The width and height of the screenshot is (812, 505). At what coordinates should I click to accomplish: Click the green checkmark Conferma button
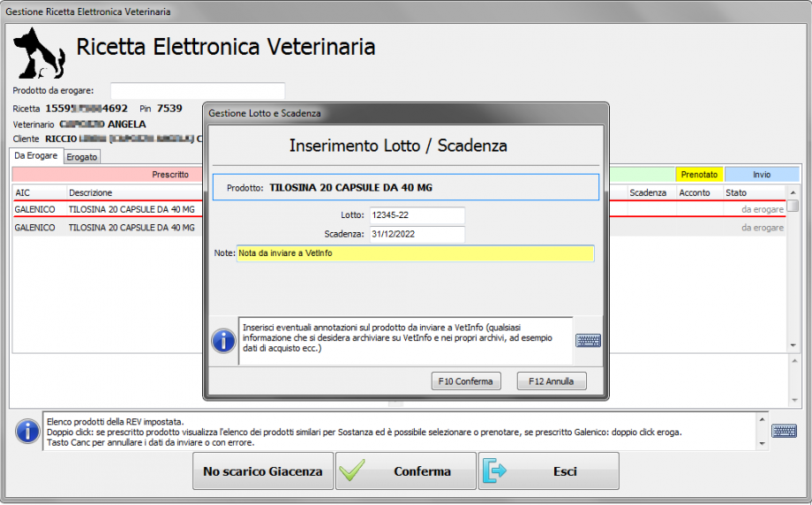(405, 471)
